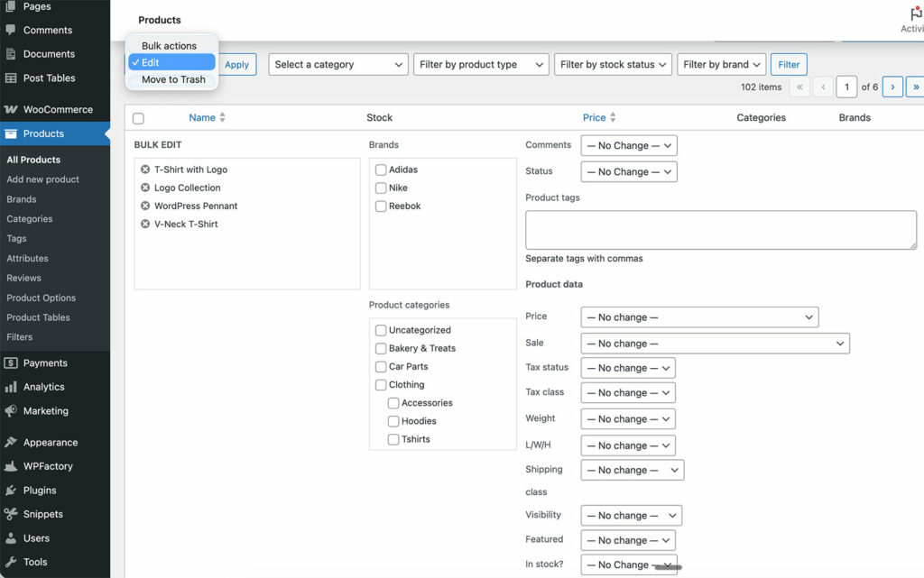Click the Post Tables grid icon
Viewport: 924px width, 578px height.
click(10, 78)
